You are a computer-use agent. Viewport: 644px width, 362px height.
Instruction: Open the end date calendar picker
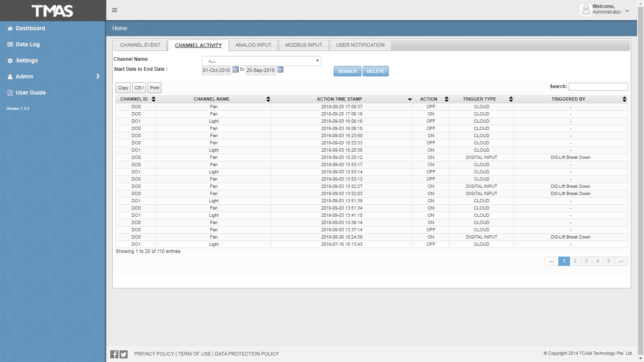pyautogui.click(x=280, y=70)
